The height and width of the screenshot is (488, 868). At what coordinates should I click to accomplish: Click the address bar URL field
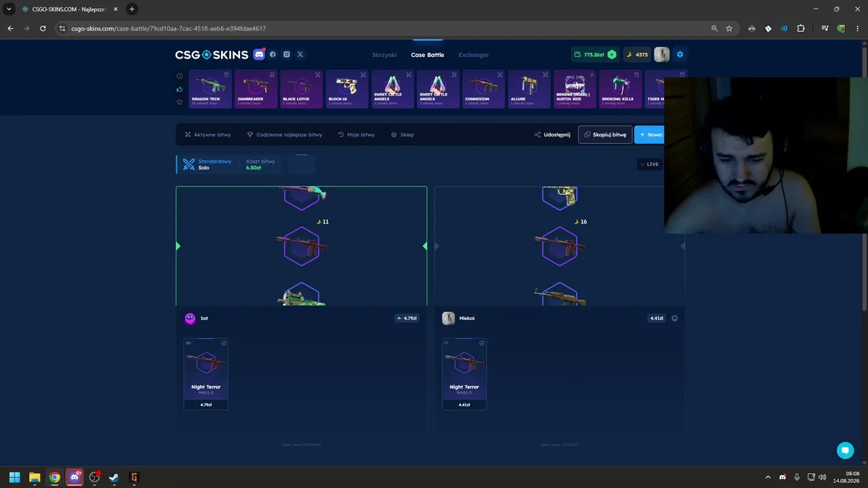(387, 28)
